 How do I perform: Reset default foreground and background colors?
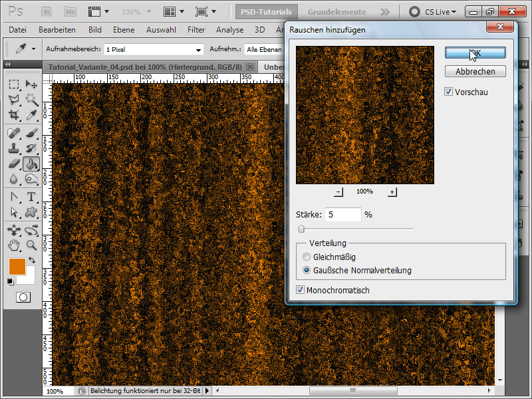pos(11,281)
